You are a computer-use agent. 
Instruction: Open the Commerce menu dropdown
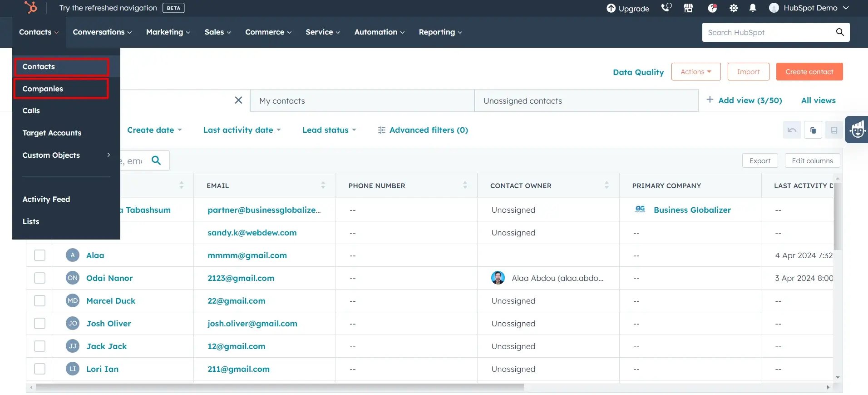pyautogui.click(x=268, y=32)
